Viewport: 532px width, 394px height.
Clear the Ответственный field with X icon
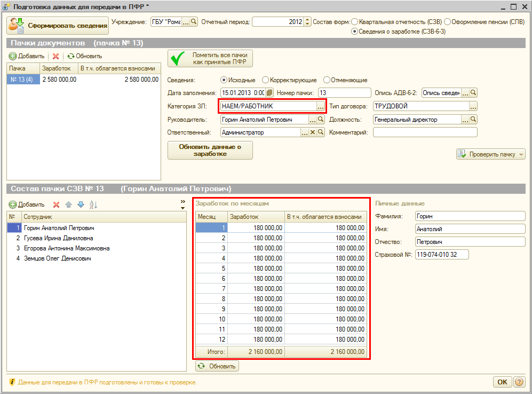click(x=313, y=132)
